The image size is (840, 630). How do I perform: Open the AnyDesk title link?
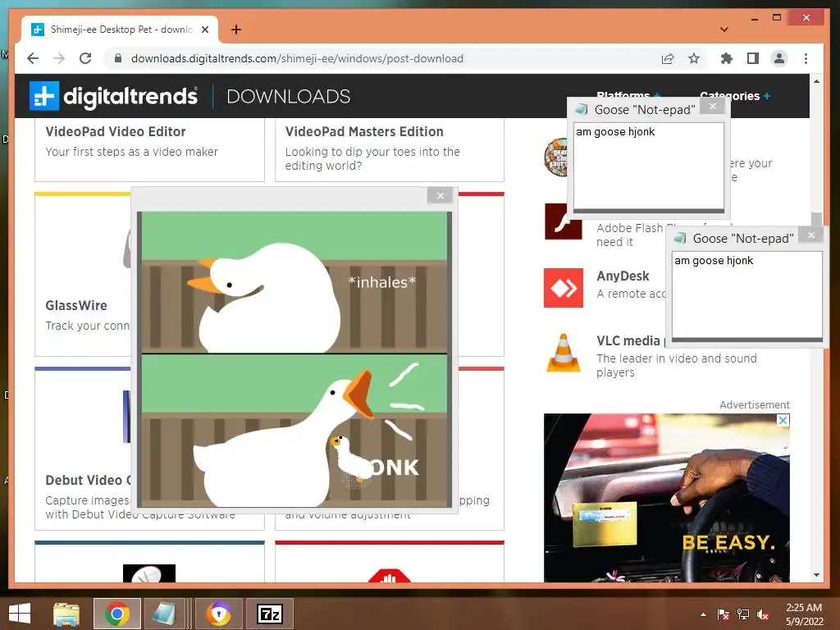click(x=623, y=276)
